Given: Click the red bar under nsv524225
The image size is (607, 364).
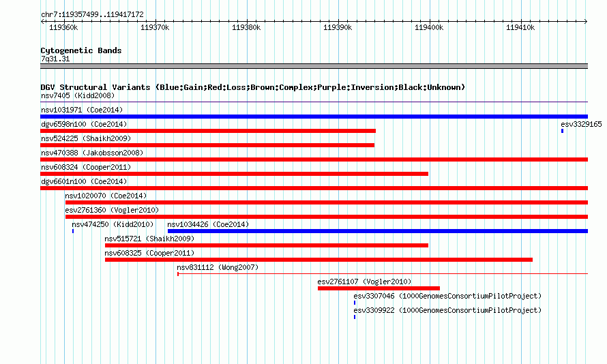Looking at the screenshot, I should point(207,145).
